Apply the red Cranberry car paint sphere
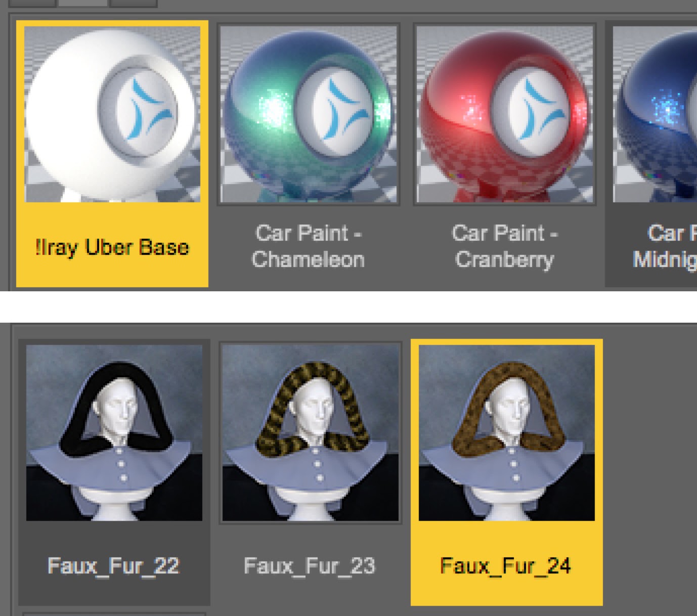697x616 pixels. [505, 114]
